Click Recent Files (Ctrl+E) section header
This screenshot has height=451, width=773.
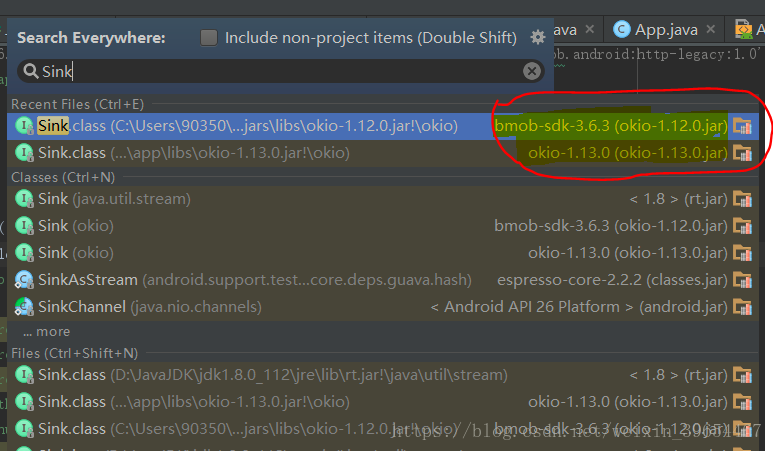coord(77,104)
